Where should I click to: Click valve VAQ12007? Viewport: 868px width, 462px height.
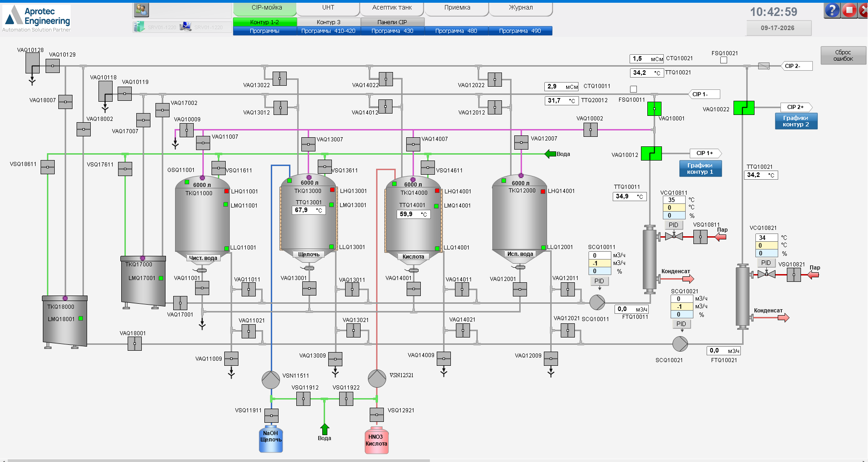(521, 142)
